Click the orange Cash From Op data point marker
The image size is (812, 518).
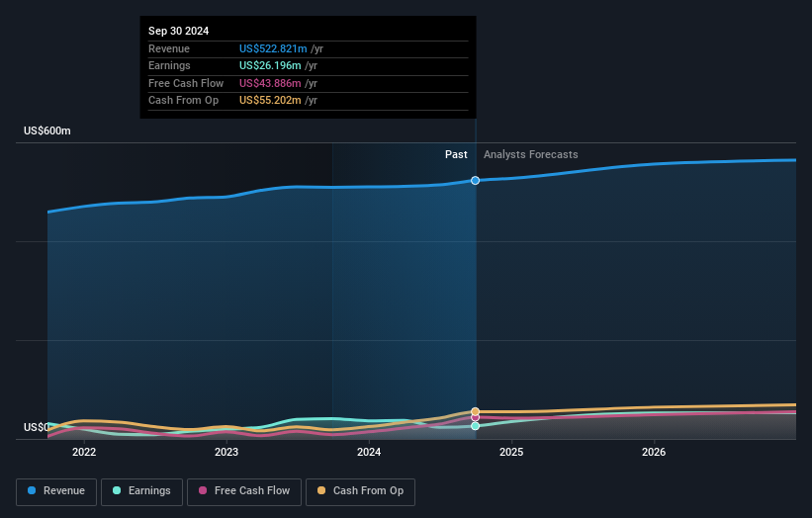pyautogui.click(x=475, y=412)
